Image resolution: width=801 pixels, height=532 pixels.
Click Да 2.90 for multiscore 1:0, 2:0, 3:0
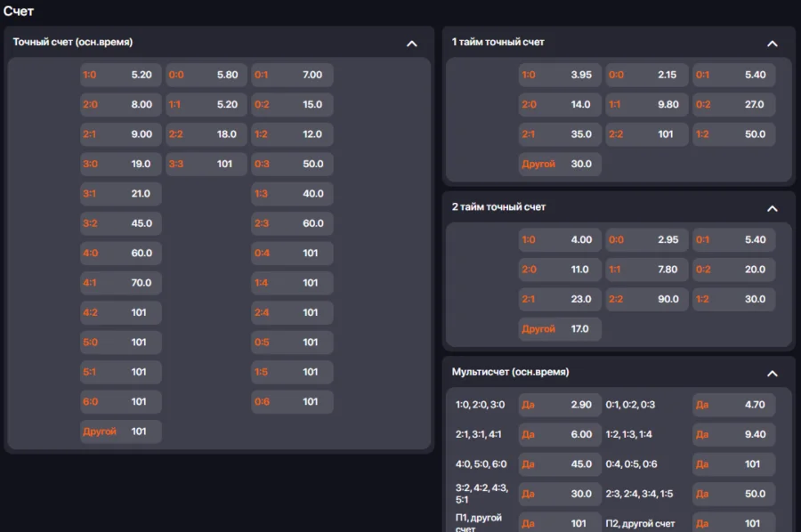(560, 405)
